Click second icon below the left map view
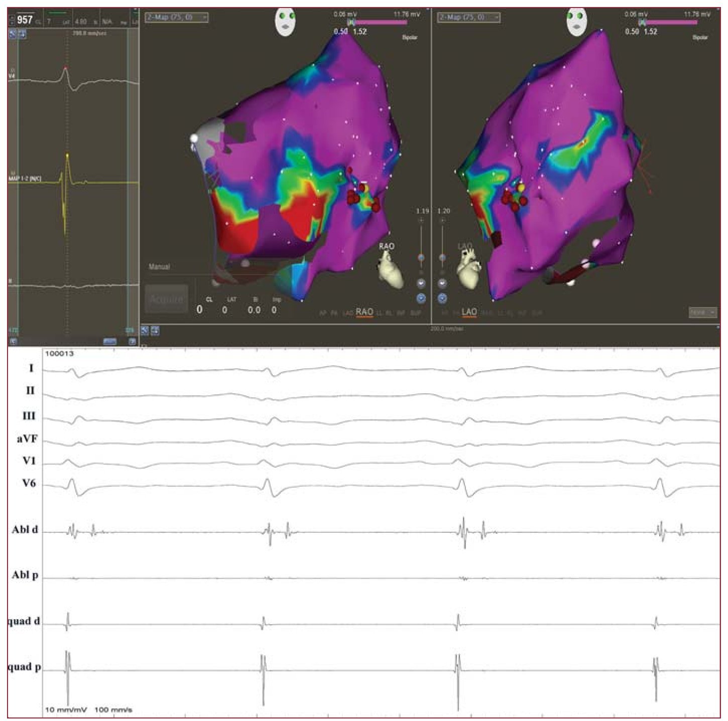This screenshot has width=728, height=721. [155, 330]
